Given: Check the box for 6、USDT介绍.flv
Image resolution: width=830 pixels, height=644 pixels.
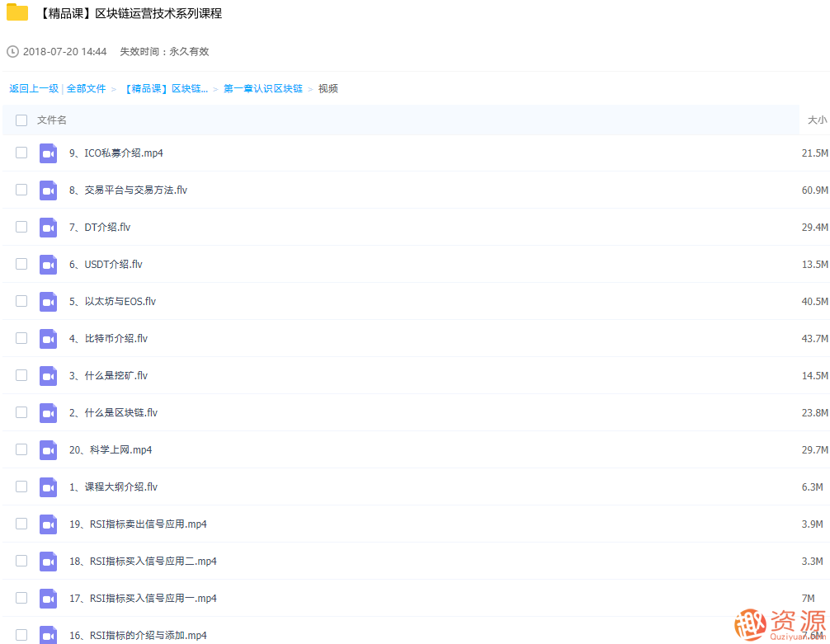Looking at the screenshot, I should (x=21, y=264).
